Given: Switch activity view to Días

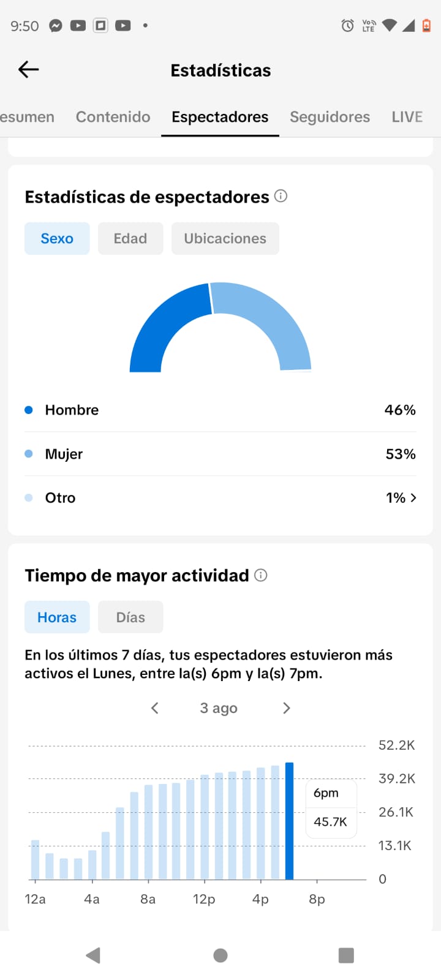Looking at the screenshot, I should [x=130, y=617].
